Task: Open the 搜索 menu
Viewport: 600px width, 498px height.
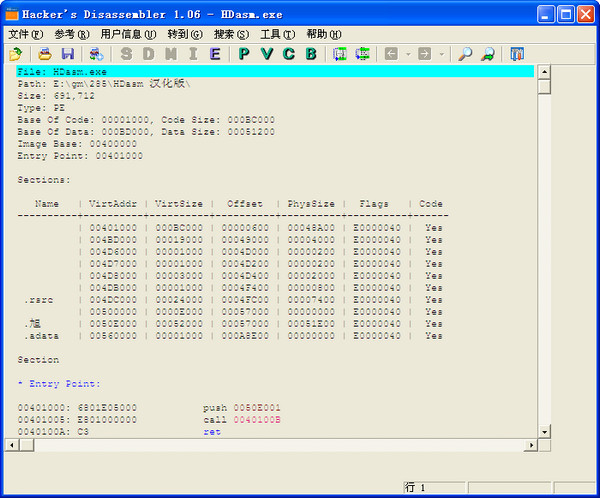Action: coord(230,34)
